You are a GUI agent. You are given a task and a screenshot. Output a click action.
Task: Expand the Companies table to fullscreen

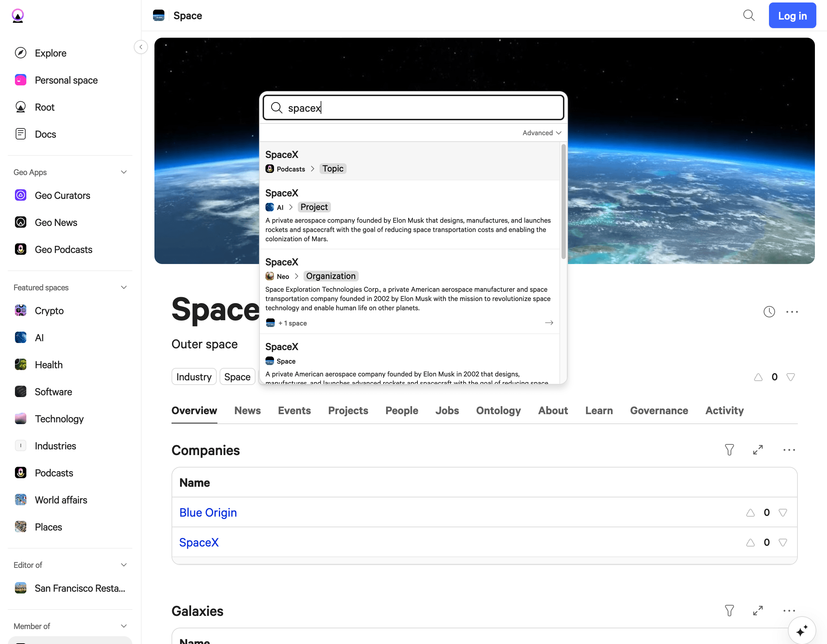758,450
